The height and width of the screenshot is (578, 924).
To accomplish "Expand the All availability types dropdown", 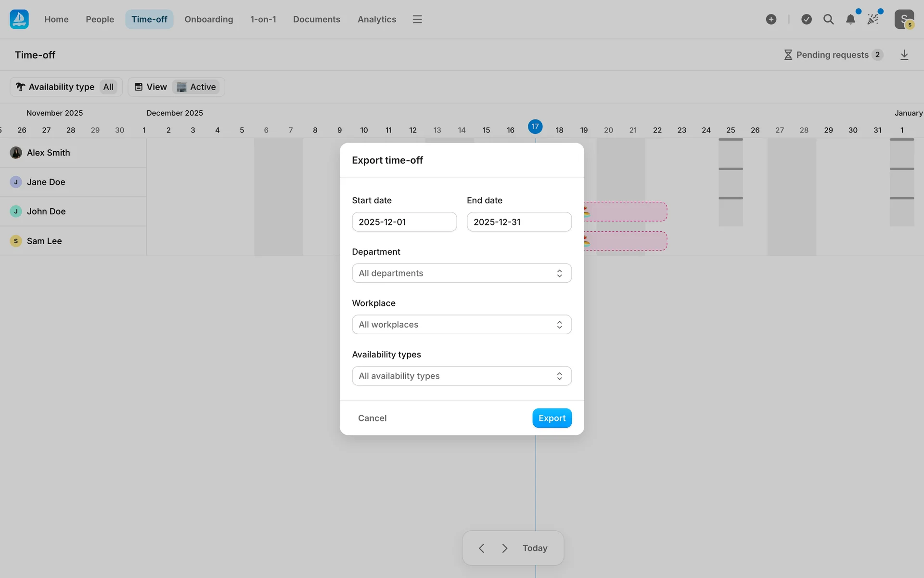I will (x=462, y=376).
